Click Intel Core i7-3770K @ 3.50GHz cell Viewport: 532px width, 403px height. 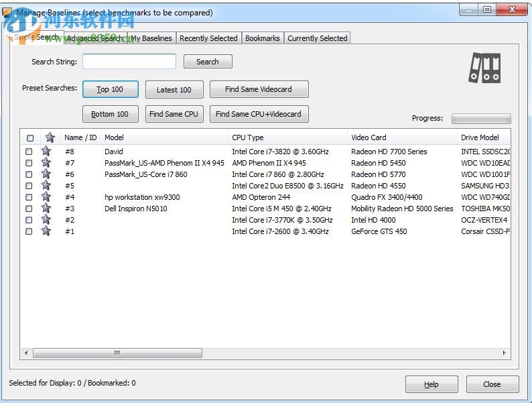coord(282,220)
